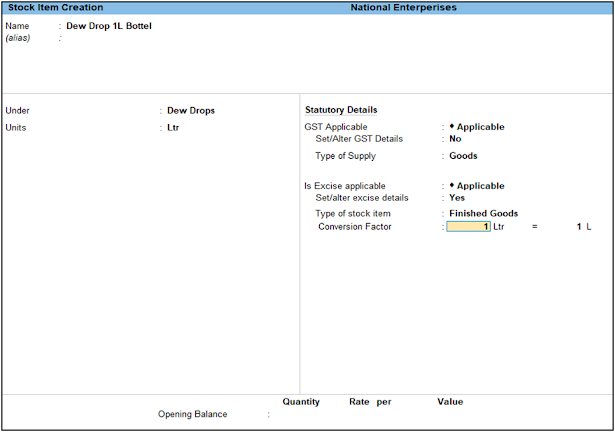Change Type of Supply 'Goods'
Image resolution: width=615 pixels, height=432 pixels.
click(x=463, y=156)
